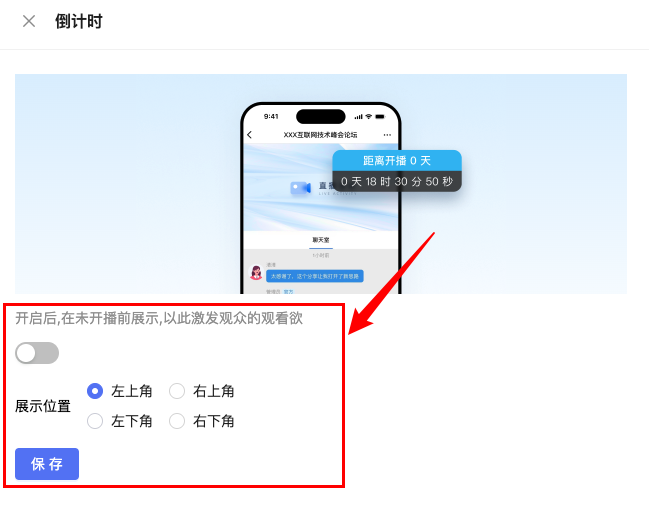649x514 pixels.
Task: Open the three-dot menu in phone preview
Action: tap(387, 135)
